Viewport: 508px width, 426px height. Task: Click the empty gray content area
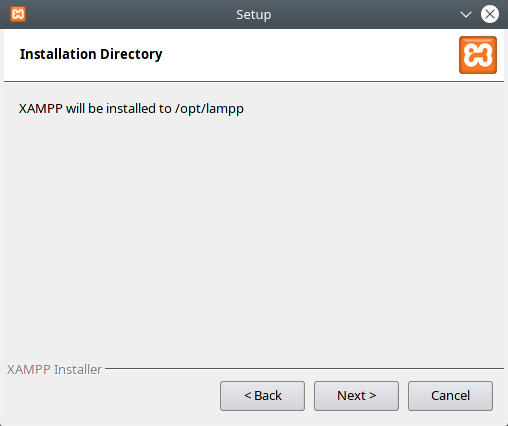254,233
